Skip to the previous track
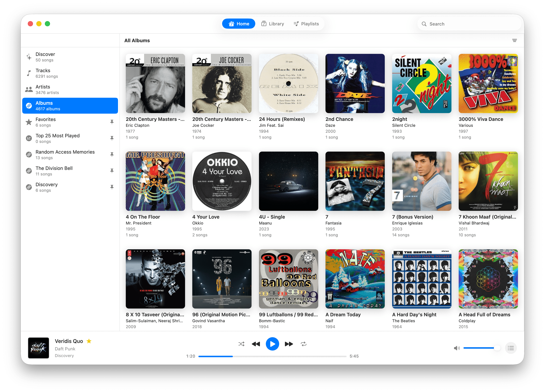Image resolution: width=545 pixels, height=392 pixels. tap(256, 344)
